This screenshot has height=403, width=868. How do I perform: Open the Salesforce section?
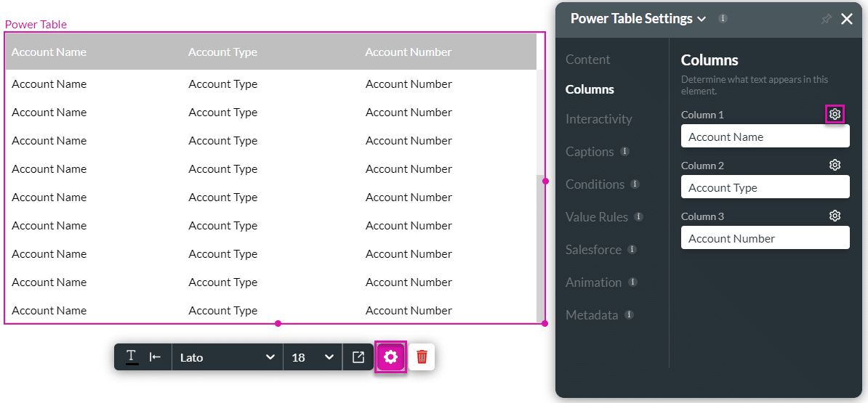[x=593, y=250]
